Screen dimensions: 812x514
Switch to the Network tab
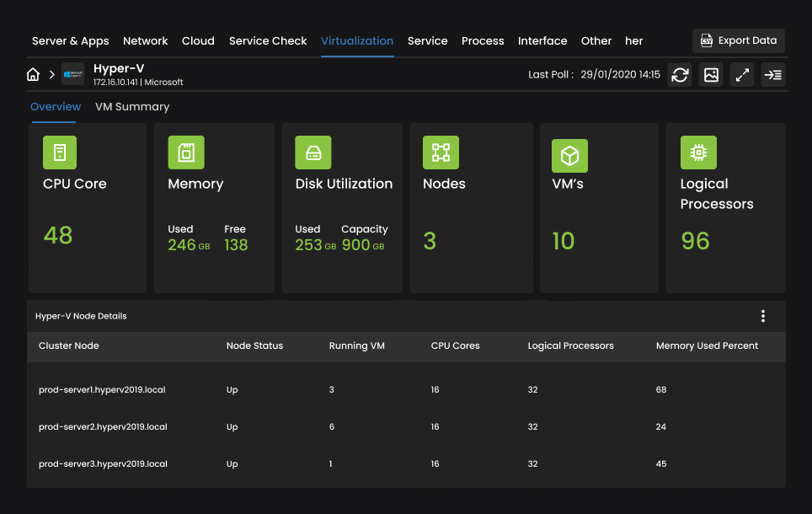point(146,41)
